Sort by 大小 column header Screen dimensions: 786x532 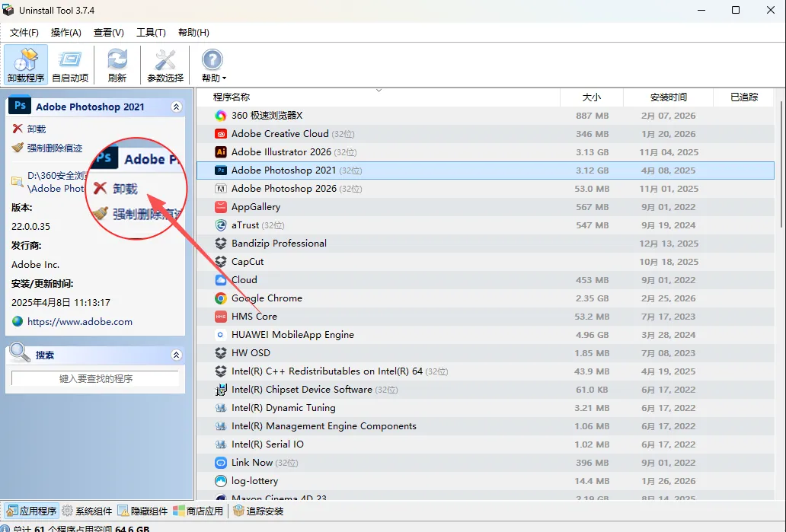tap(592, 97)
